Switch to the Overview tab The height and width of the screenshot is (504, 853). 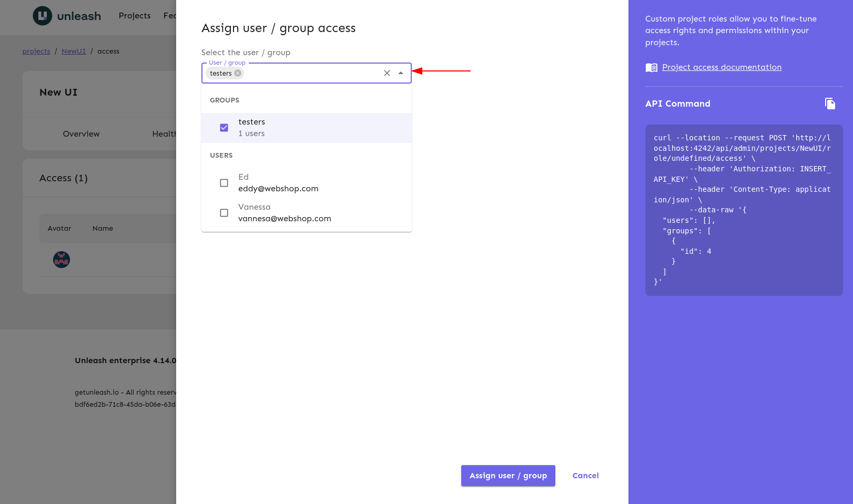(81, 134)
